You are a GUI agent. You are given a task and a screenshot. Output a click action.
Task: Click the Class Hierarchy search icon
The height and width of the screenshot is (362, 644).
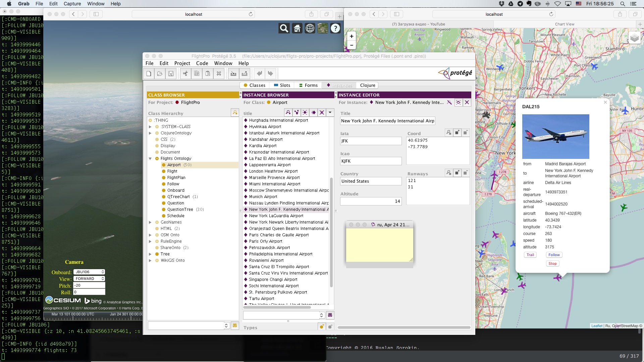tap(235, 113)
